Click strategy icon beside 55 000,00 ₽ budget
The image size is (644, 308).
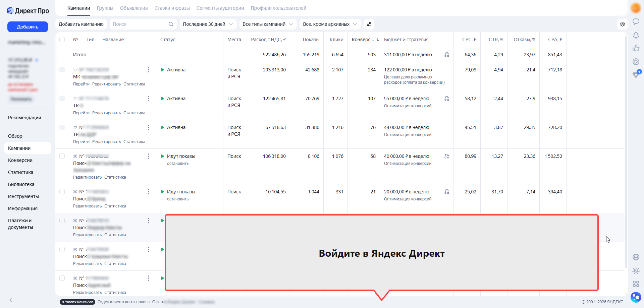[447, 99]
